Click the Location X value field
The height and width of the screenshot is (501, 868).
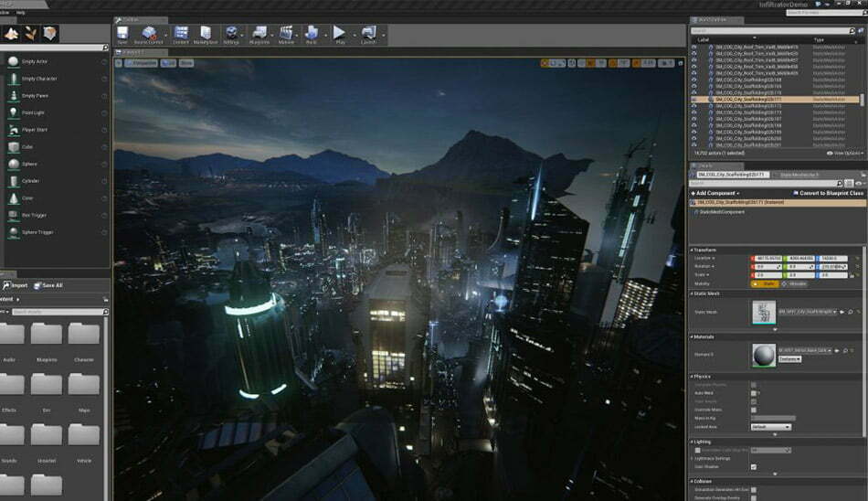(768, 259)
